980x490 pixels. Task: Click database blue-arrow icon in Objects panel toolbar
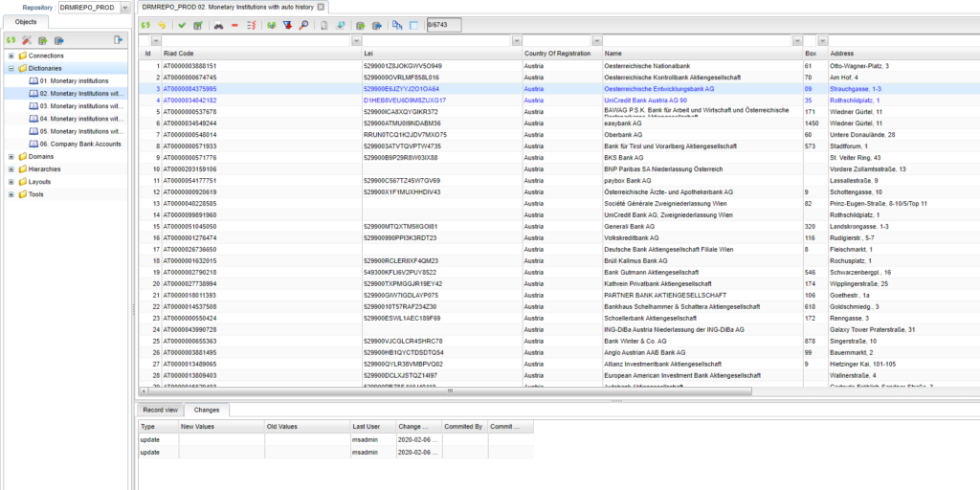click(x=58, y=40)
